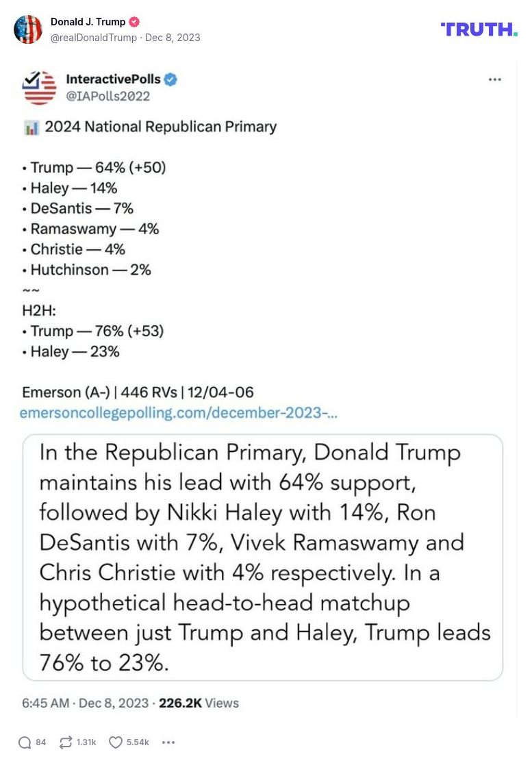Open Donald J. Trump's profile picture
The width and height of the screenshot is (532, 763).
coord(28,29)
